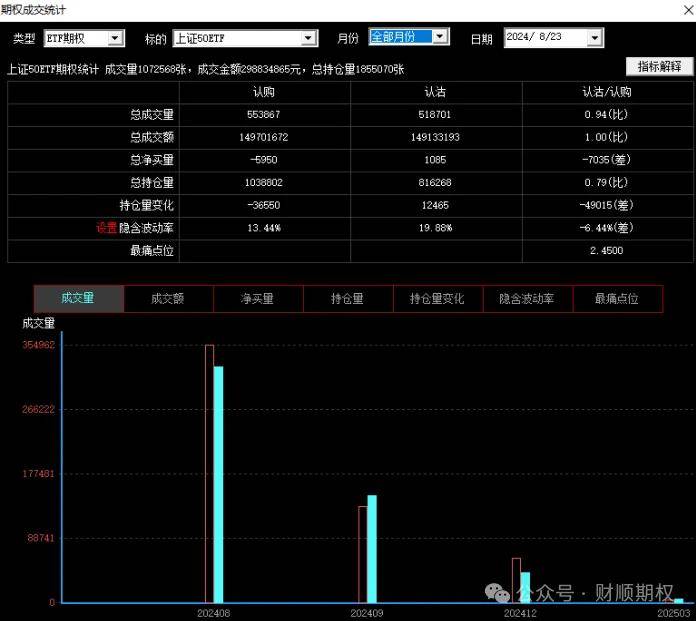Click the 202409 cyan put volume bar
Screen dimensions: 696x621
(x=372, y=549)
